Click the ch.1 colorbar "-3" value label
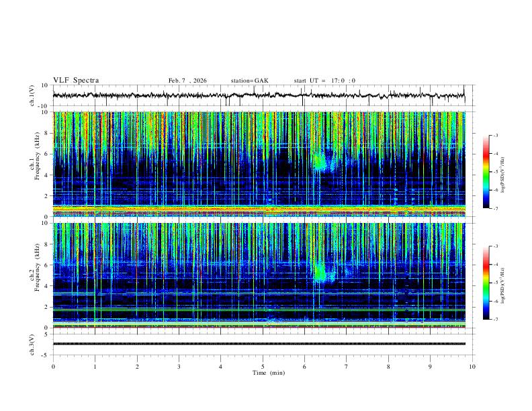The height and width of the screenshot is (411, 532). pyautogui.click(x=496, y=135)
